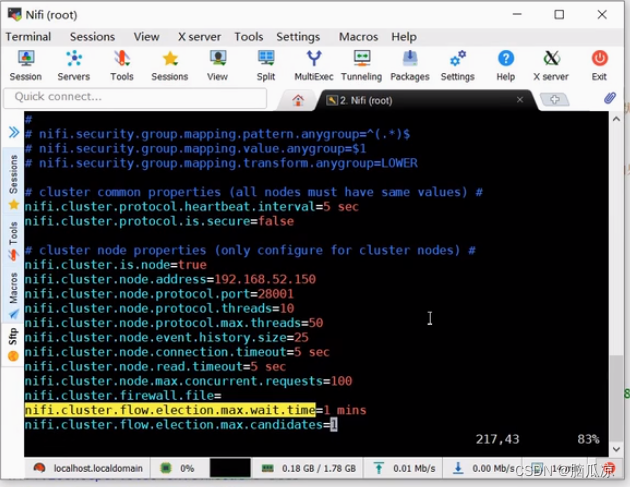Image resolution: width=630 pixels, height=487 pixels.
Task: Open the Tools menu
Action: click(249, 37)
